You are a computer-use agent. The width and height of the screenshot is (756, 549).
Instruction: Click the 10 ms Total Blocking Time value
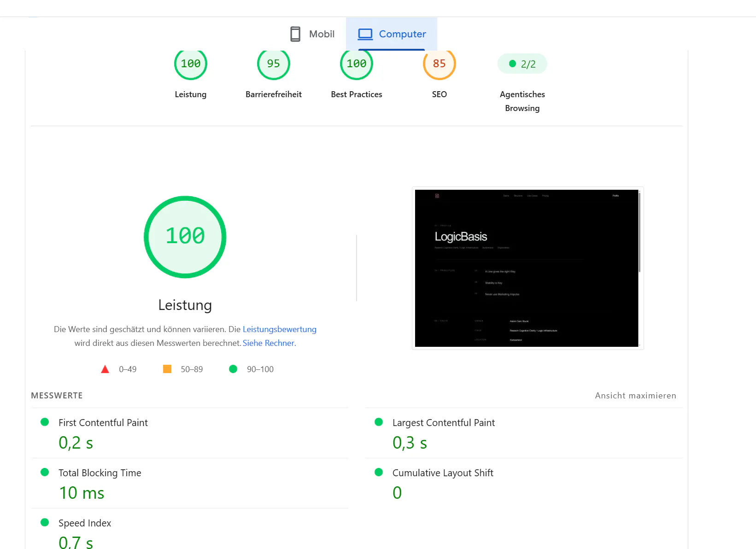coord(82,493)
